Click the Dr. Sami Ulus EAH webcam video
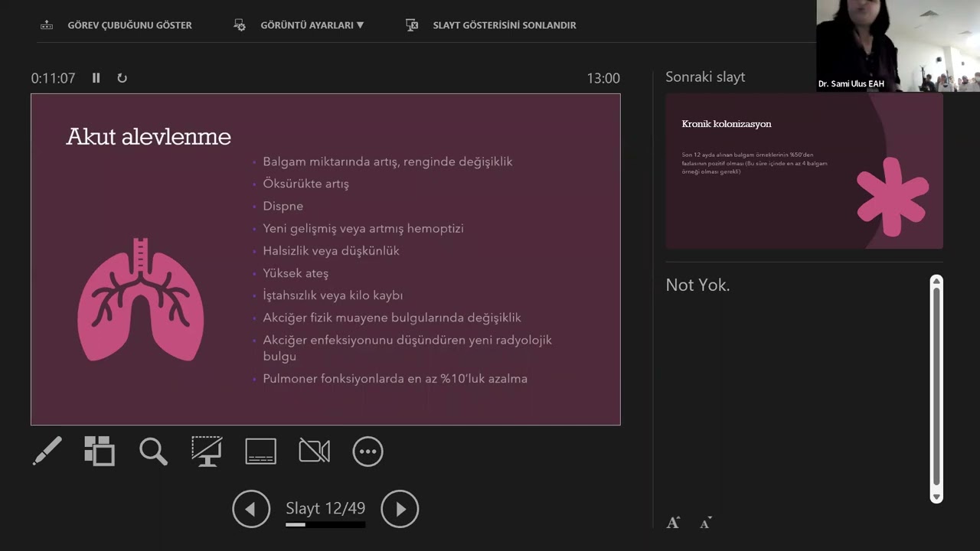This screenshot has width=980, height=551. pos(898,46)
